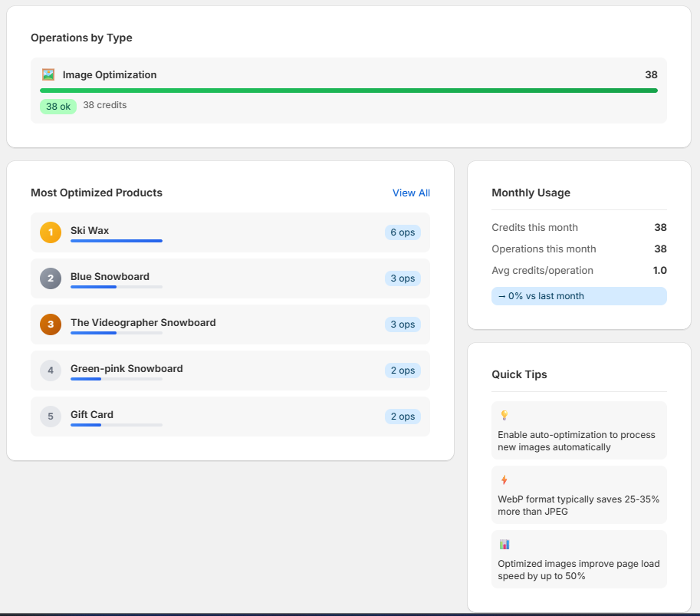This screenshot has width=700, height=616.
Task: Click the WebP format savings tip text
Action: click(578, 506)
